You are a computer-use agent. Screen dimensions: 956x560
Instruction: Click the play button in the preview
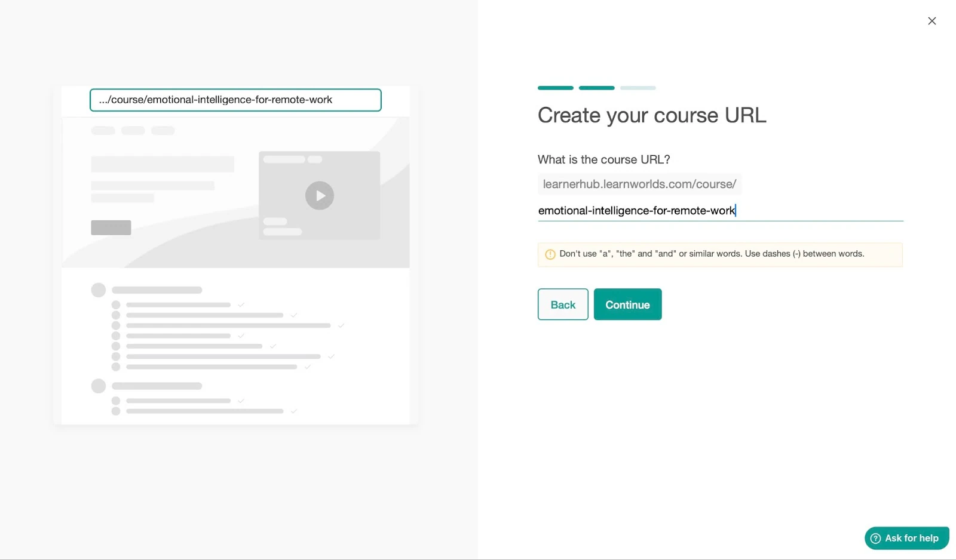pos(320,195)
